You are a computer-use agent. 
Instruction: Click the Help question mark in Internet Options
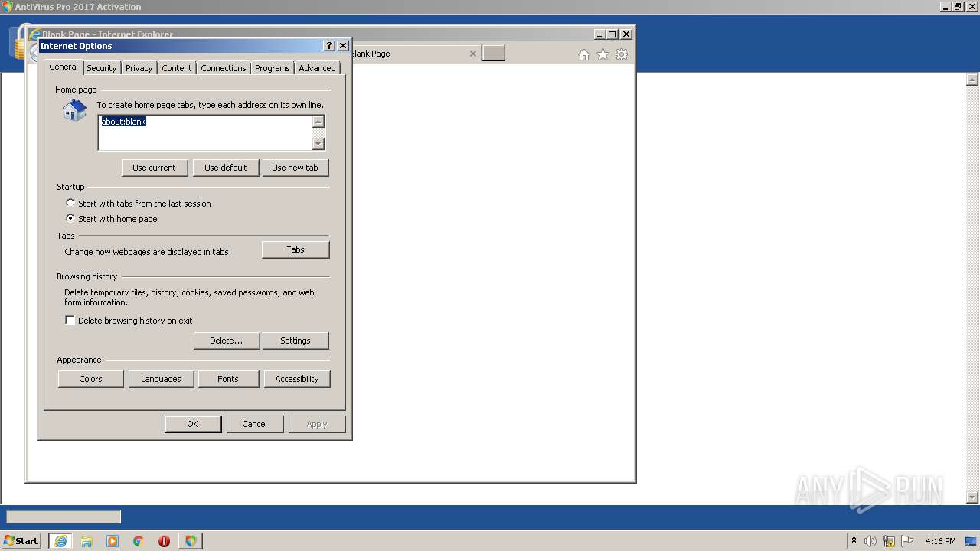pos(329,46)
